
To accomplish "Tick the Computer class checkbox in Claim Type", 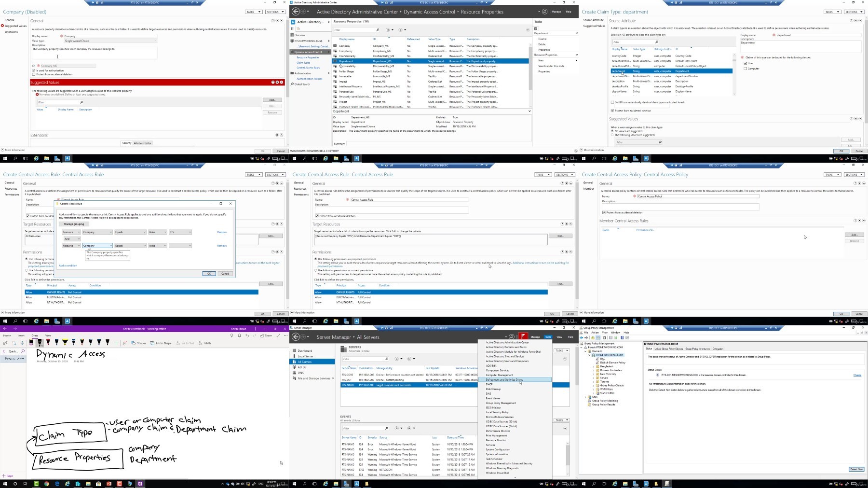I will coord(746,69).
